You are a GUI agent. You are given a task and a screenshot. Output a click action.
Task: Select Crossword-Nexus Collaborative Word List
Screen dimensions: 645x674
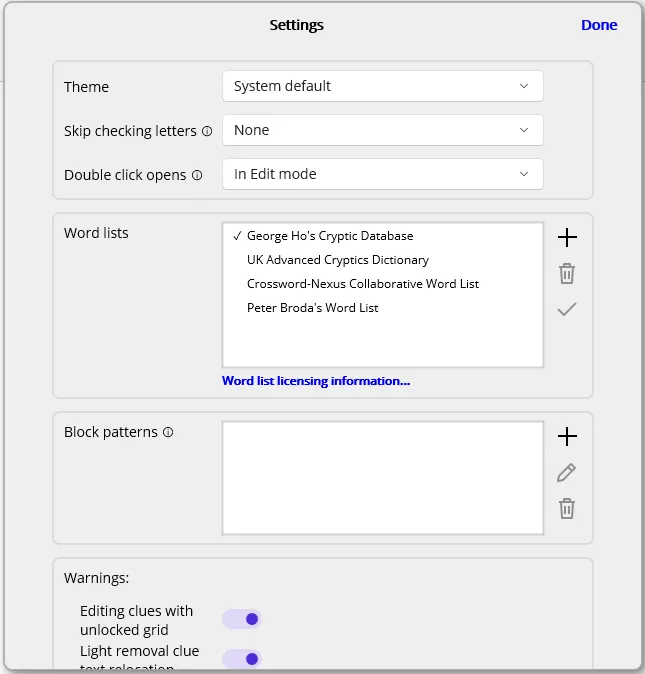click(382, 284)
